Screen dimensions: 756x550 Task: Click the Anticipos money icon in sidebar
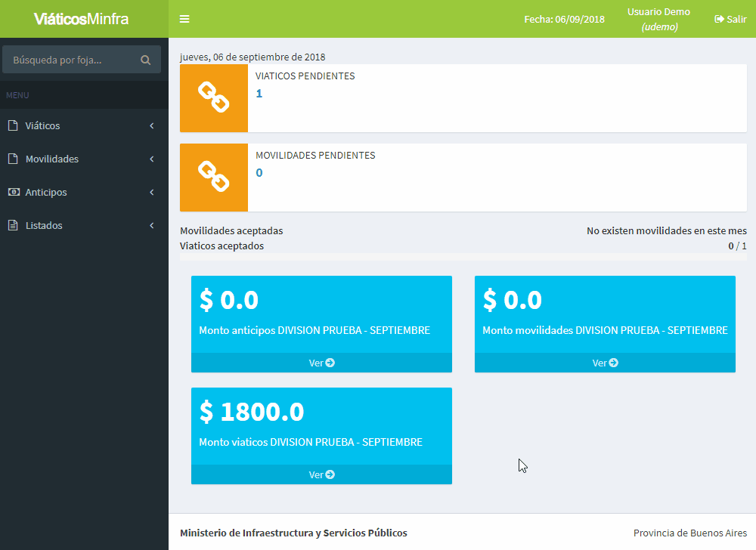tap(12, 193)
